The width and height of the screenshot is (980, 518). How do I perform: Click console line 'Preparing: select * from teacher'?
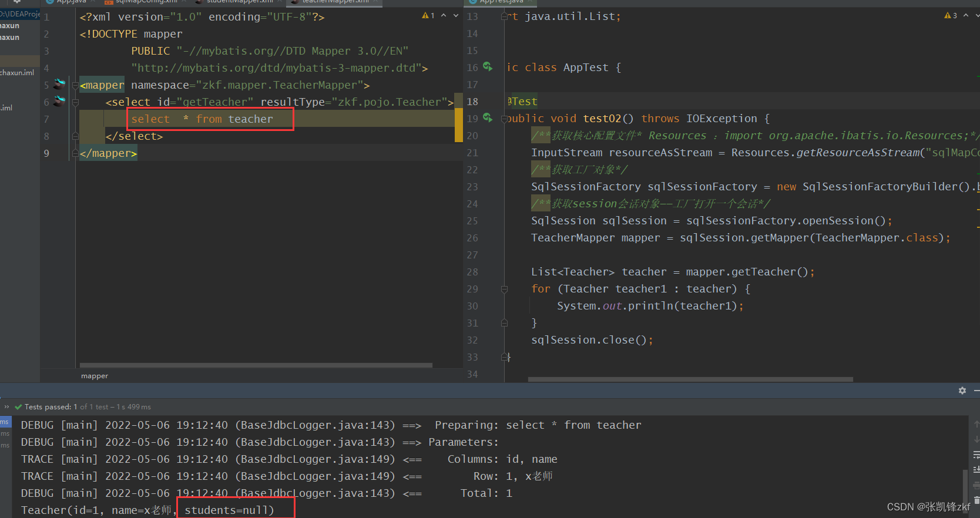[x=538, y=425]
